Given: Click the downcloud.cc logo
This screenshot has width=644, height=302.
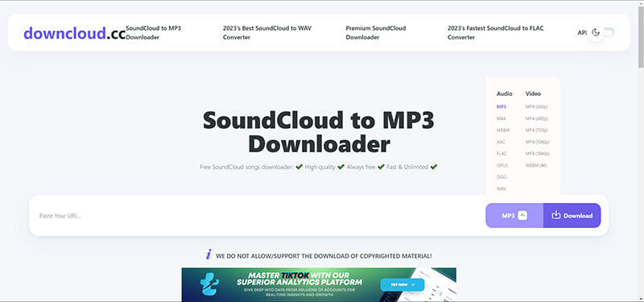Looking at the screenshot, I should [74, 33].
